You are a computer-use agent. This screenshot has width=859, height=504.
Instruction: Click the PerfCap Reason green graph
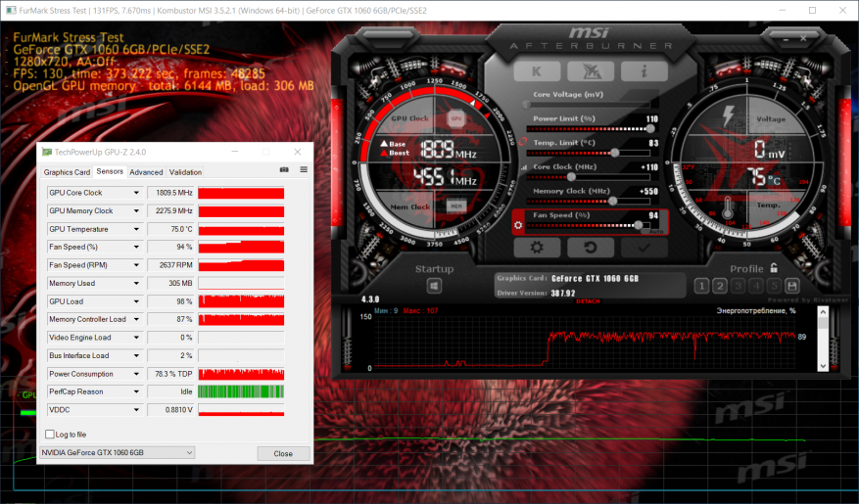pyautogui.click(x=241, y=391)
